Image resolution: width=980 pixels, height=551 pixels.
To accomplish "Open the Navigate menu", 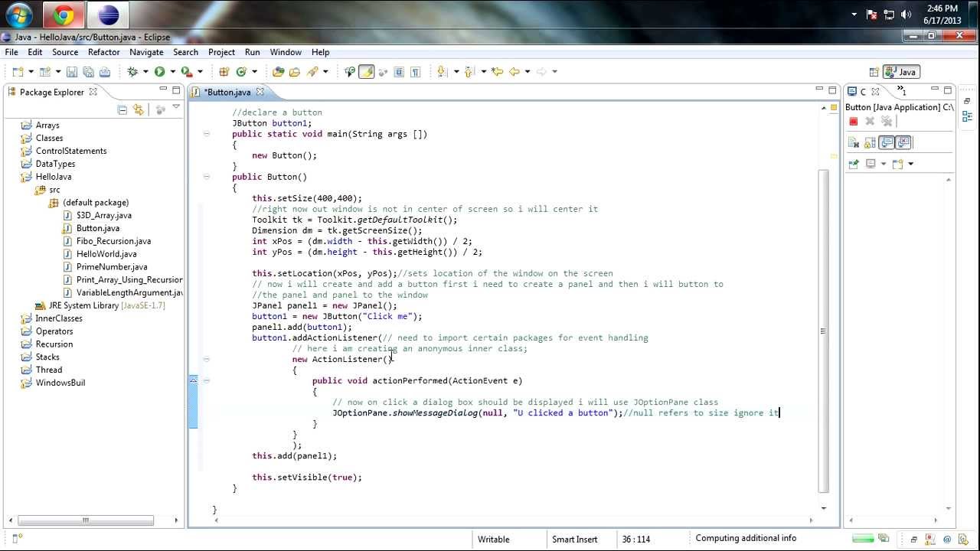I will (x=146, y=52).
